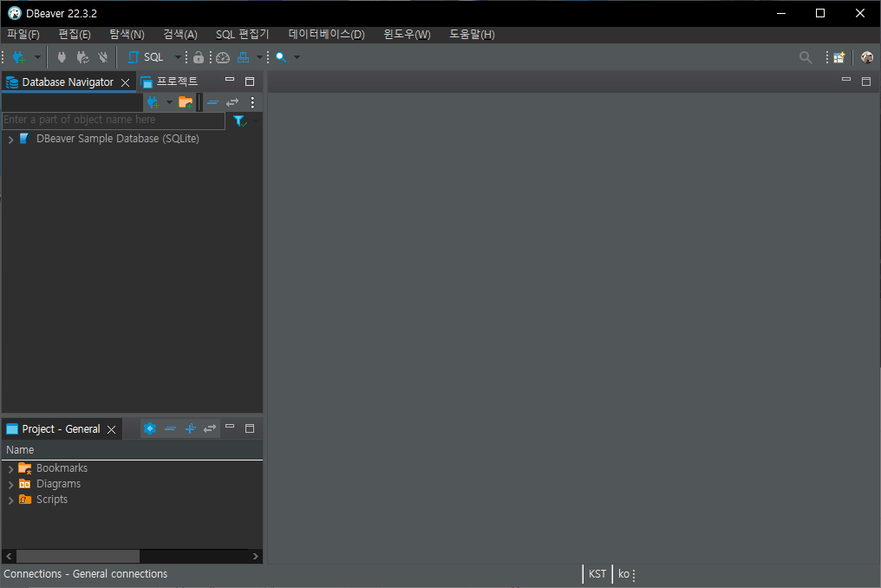Viewport: 881px width, 588px height.
Task: Minimize the Database Navigator panel
Action: [x=230, y=80]
